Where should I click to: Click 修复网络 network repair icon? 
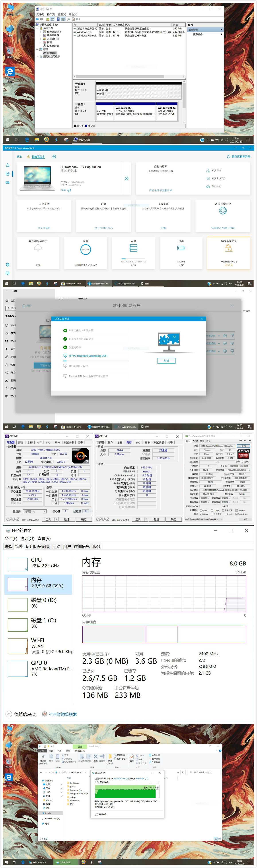(x=208, y=170)
